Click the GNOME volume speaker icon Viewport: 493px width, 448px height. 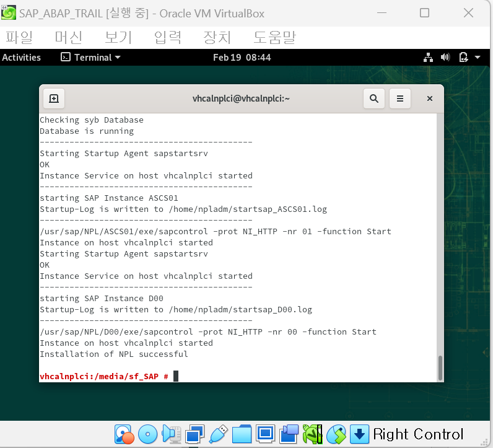click(x=445, y=57)
